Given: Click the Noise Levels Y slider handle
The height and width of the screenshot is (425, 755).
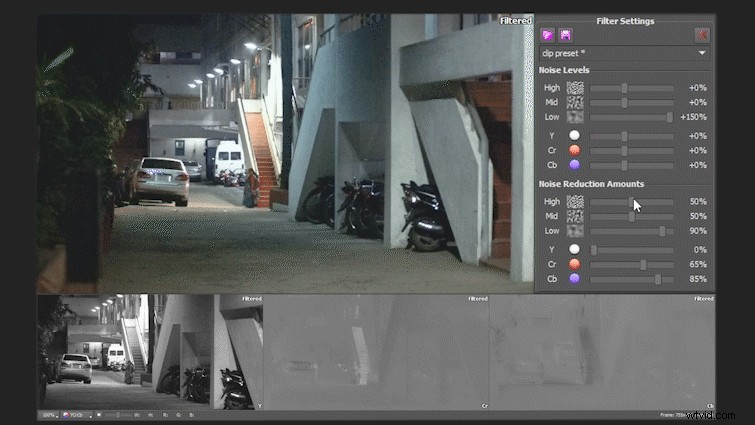Looking at the screenshot, I should click(625, 136).
